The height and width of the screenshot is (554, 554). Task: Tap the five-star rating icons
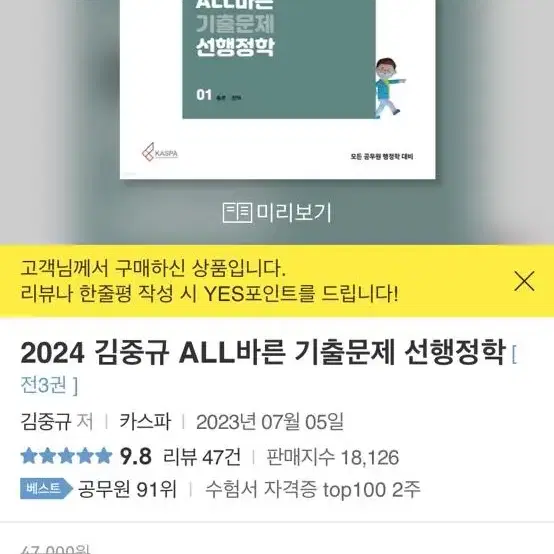pyautogui.click(x=66, y=456)
